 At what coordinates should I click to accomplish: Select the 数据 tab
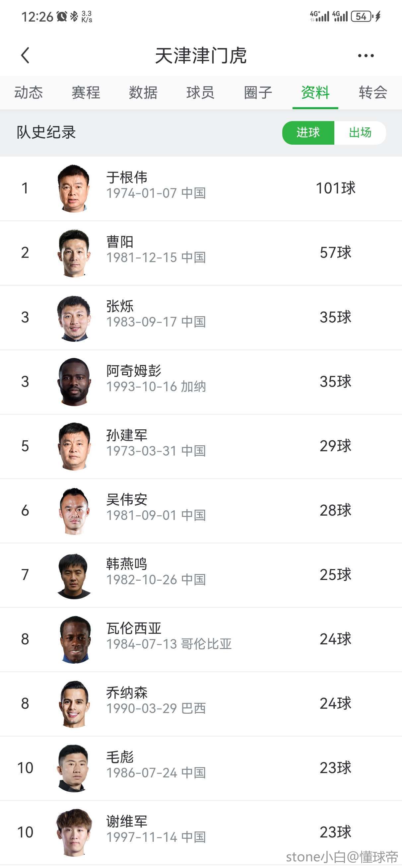tap(143, 92)
